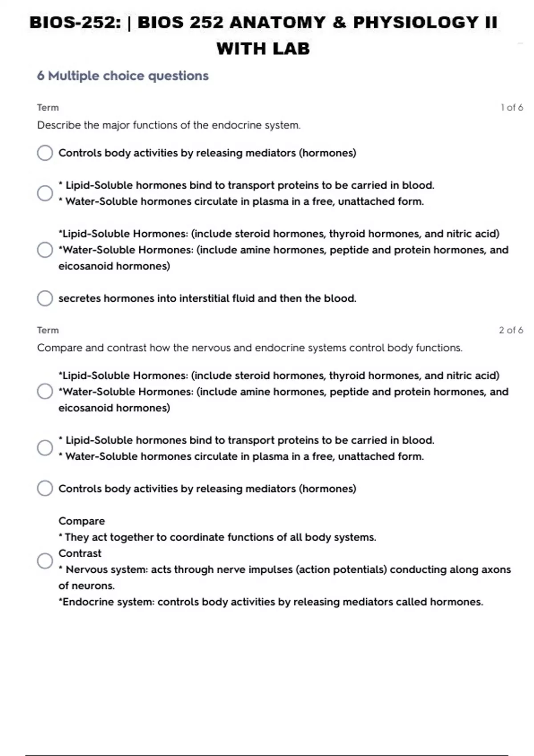Click the nervous and endocrine comparison question

(x=250, y=348)
